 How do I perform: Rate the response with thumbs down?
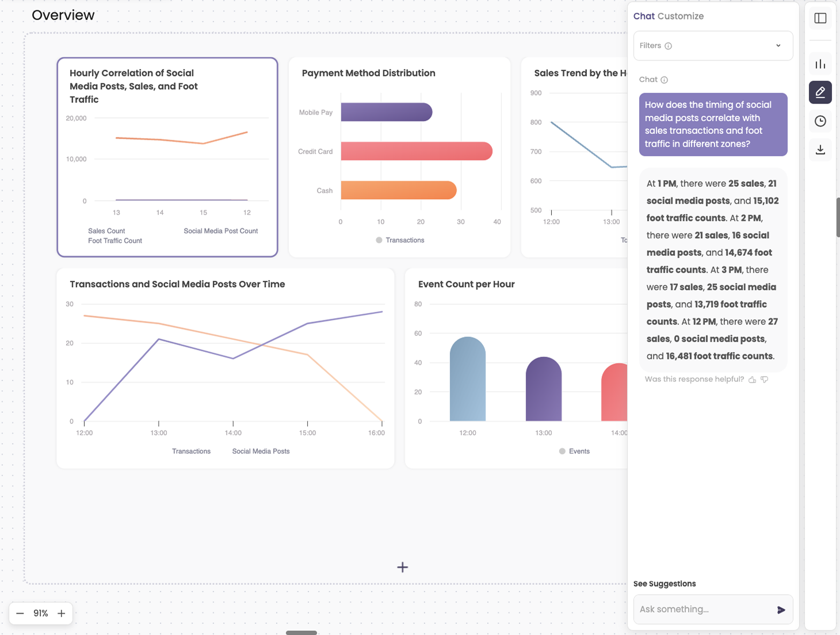[x=765, y=379]
